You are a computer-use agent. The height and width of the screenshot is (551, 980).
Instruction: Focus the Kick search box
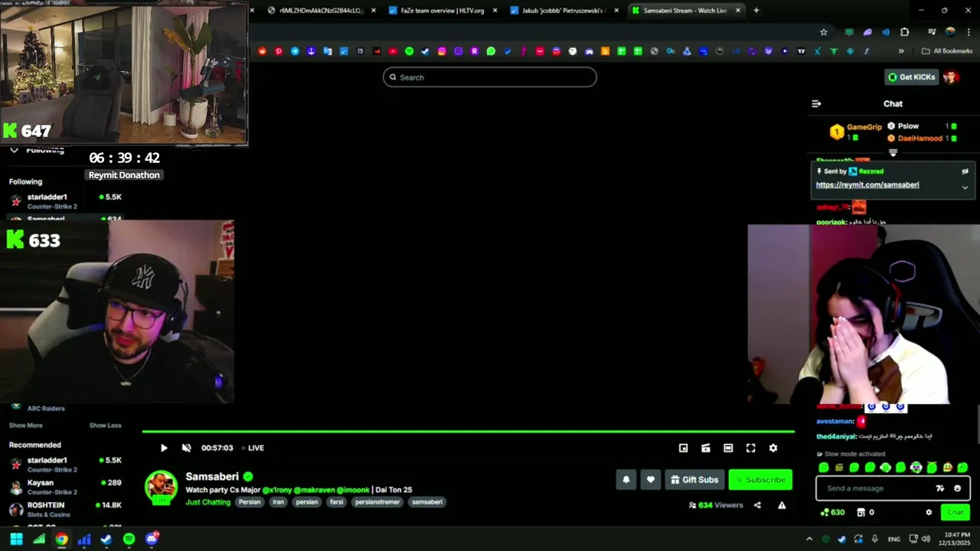coord(490,77)
